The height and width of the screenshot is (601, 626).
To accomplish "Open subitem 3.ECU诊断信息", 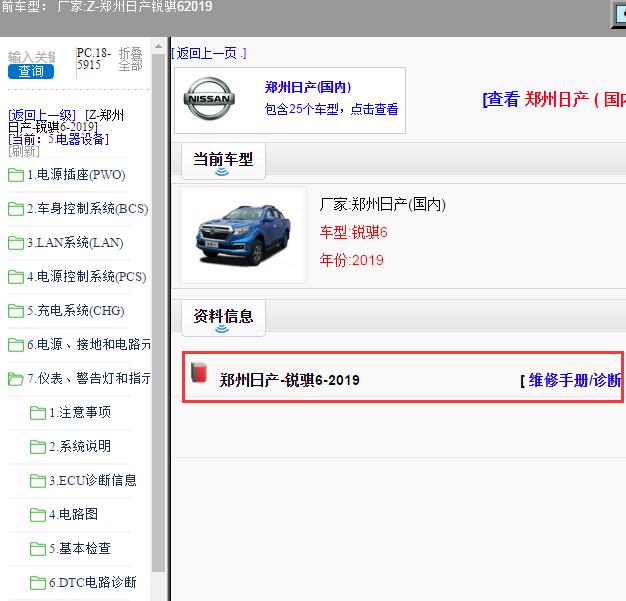I will tap(93, 480).
